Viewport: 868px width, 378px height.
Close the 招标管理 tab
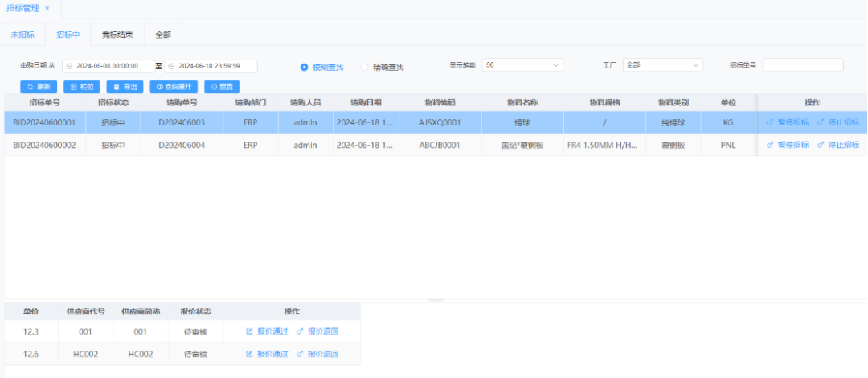47,8
